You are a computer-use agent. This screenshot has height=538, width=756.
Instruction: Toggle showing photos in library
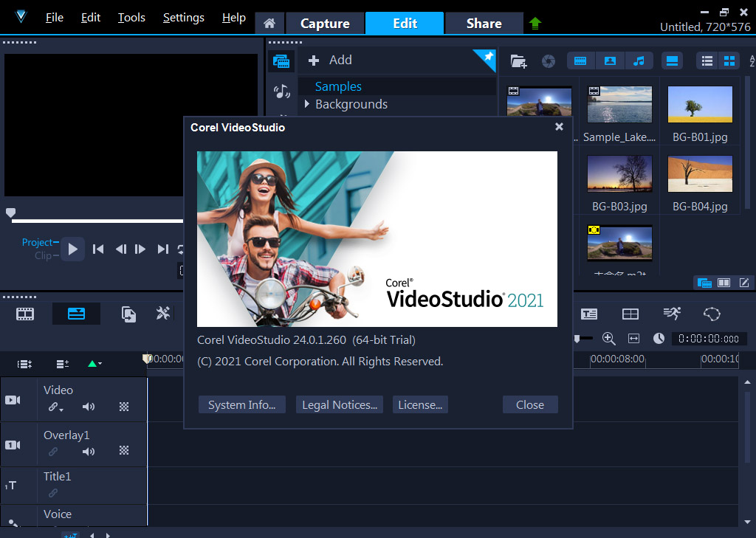pos(610,61)
